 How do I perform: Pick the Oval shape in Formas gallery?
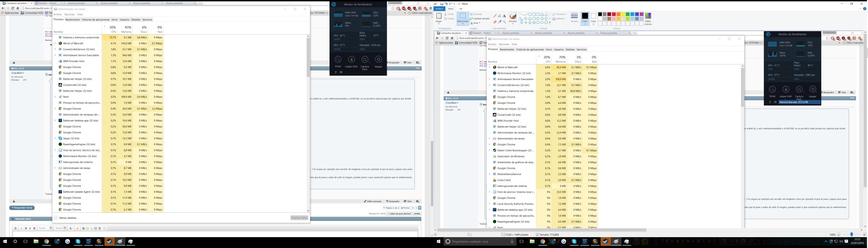(x=530, y=15)
